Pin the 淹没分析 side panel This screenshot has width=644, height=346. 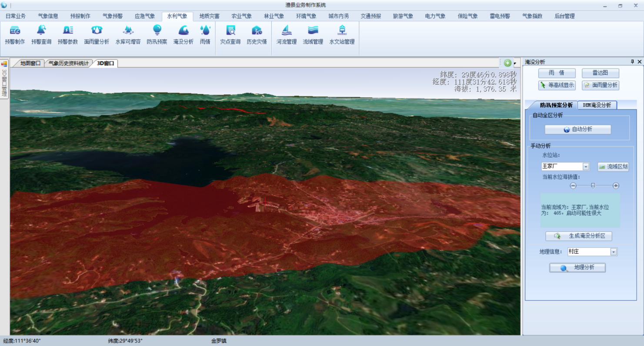pyautogui.click(x=632, y=62)
